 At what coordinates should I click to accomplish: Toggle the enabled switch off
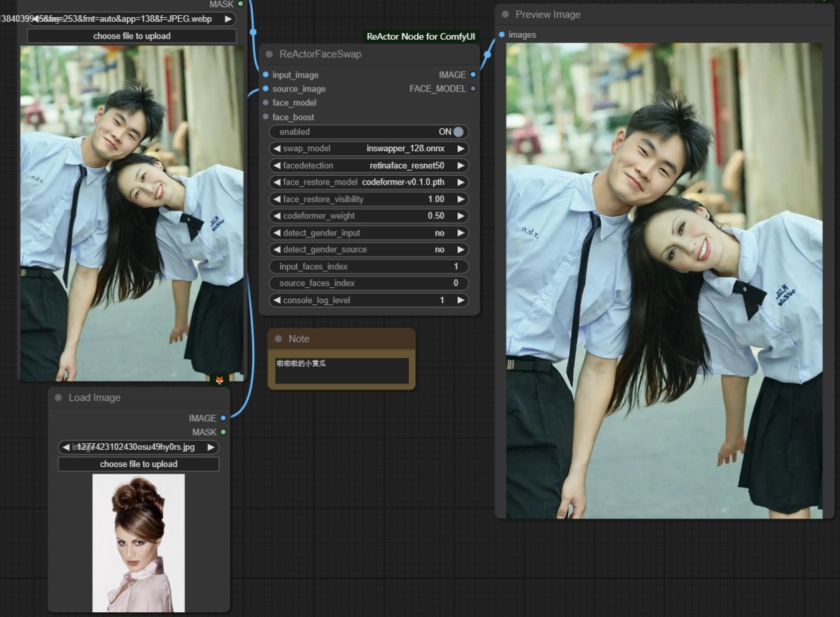[458, 132]
